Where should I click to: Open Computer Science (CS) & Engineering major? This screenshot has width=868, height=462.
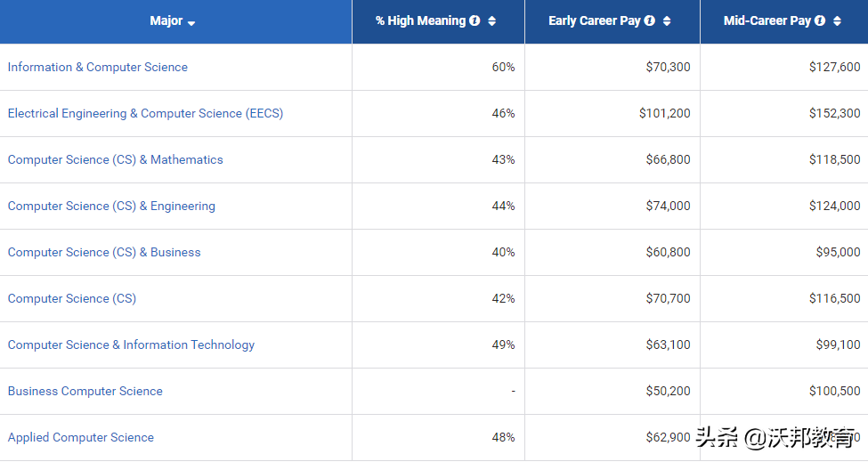coord(111,206)
